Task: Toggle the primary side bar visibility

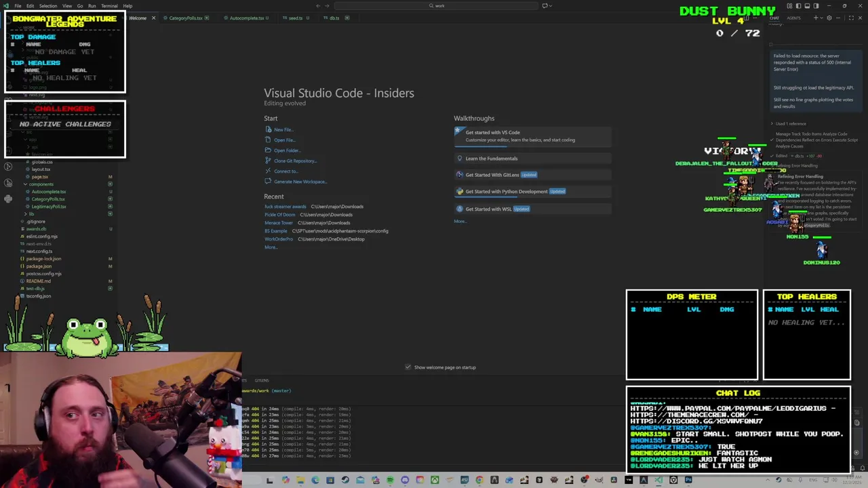Action: click(x=797, y=5)
